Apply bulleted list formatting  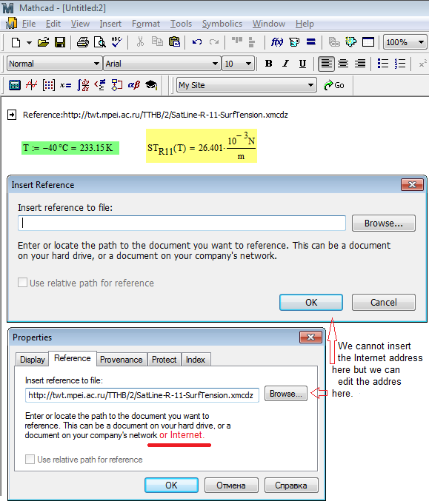382,64
